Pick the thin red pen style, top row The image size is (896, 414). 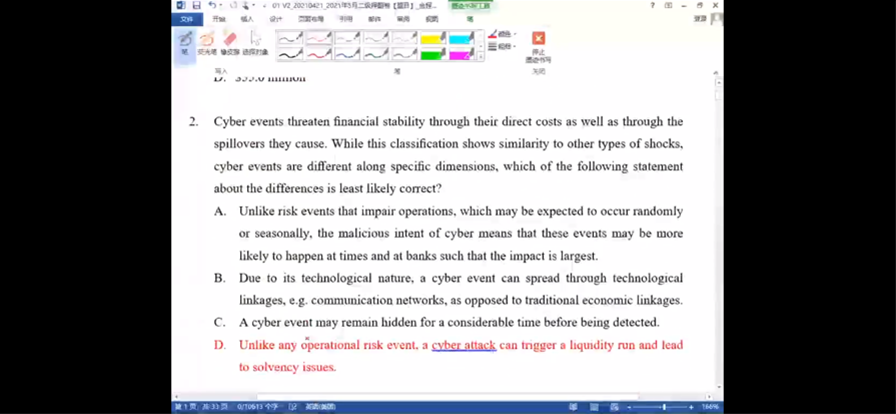[x=319, y=38]
